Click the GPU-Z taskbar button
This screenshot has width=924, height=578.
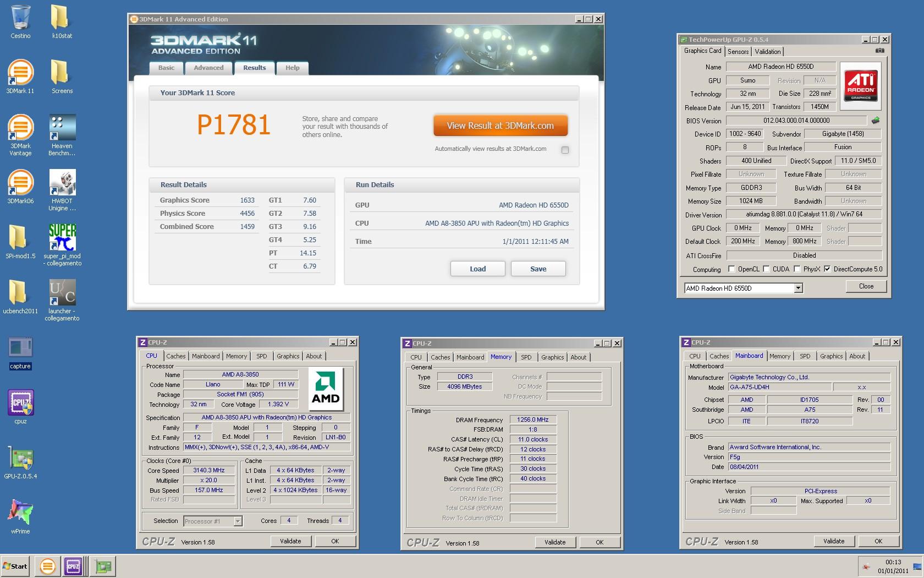click(x=103, y=566)
